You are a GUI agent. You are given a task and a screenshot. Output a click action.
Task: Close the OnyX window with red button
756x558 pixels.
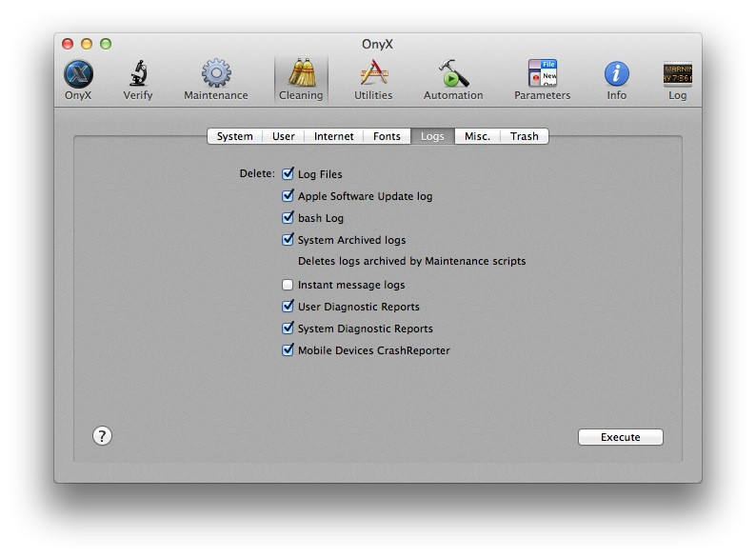[x=68, y=44]
